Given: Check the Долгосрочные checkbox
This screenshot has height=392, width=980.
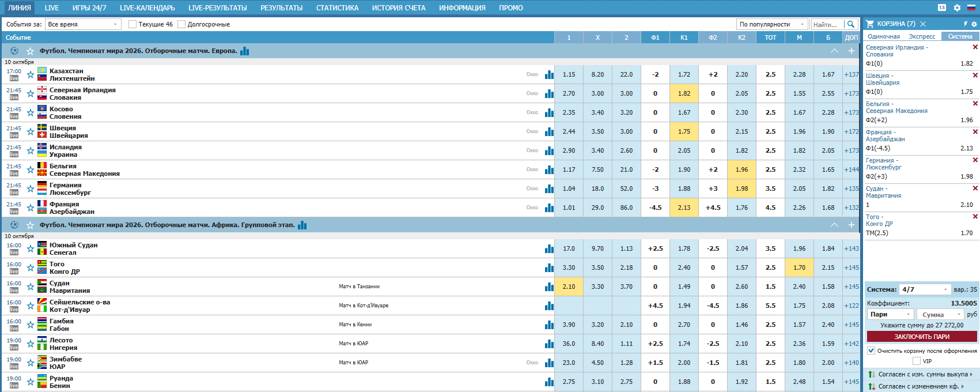Looking at the screenshot, I should (181, 24).
